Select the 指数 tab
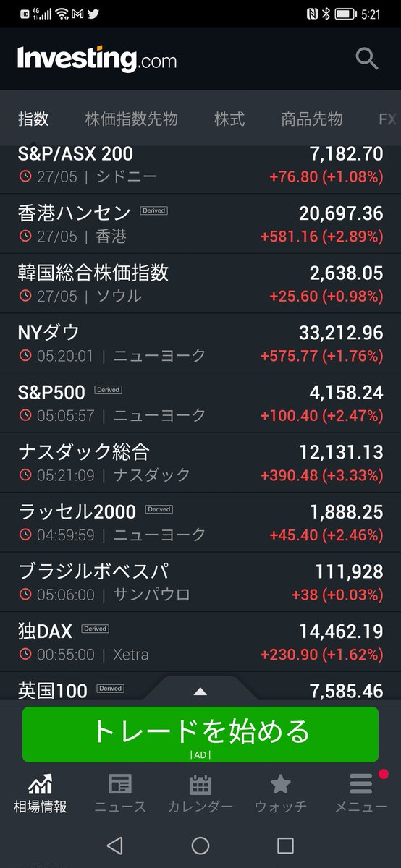This screenshot has height=868, width=401. 33,119
